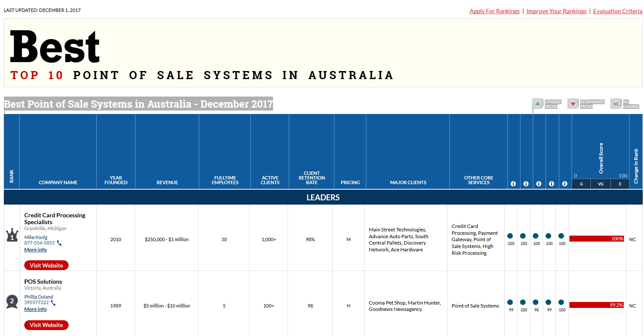
Task: Visit Website for POS Solutions
Action: (x=46, y=325)
